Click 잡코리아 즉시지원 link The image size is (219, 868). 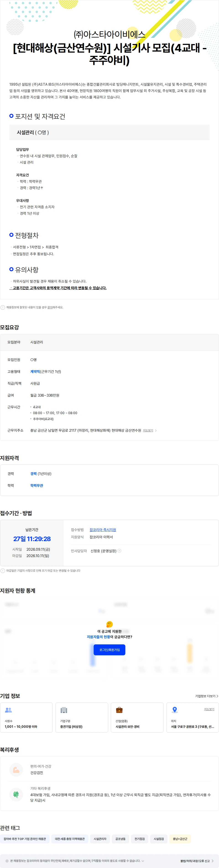click(x=103, y=530)
